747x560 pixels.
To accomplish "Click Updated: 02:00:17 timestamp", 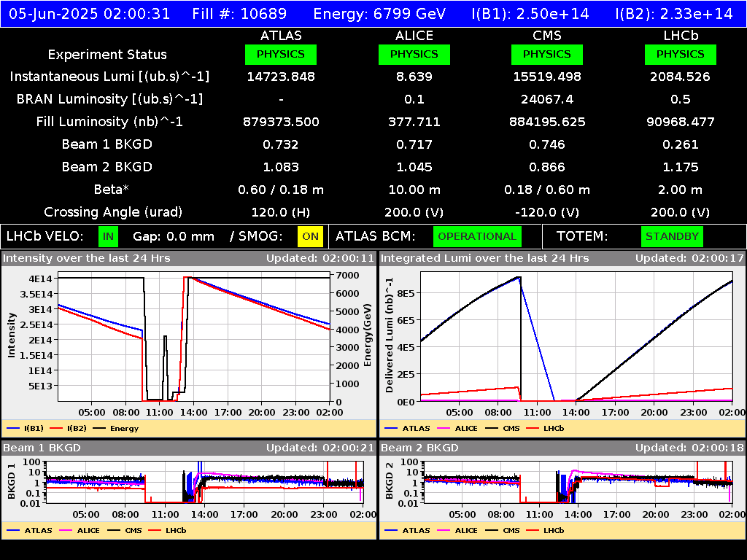I will (689, 259).
